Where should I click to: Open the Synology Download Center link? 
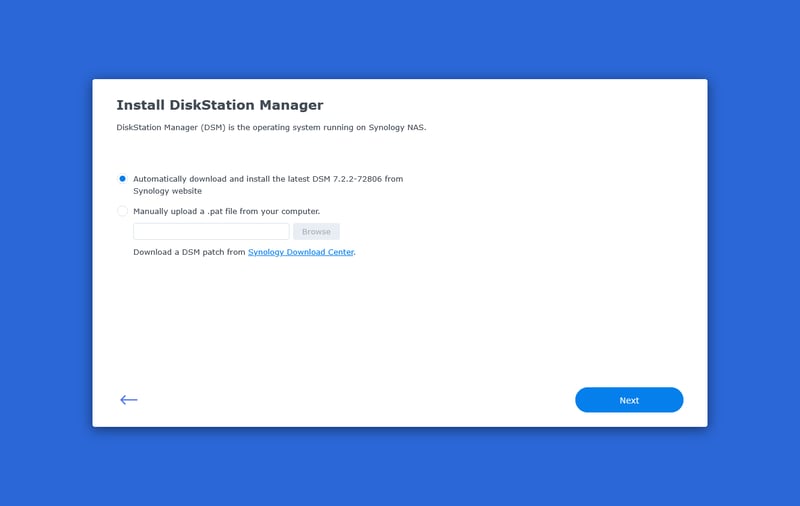pyautogui.click(x=300, y=252)
